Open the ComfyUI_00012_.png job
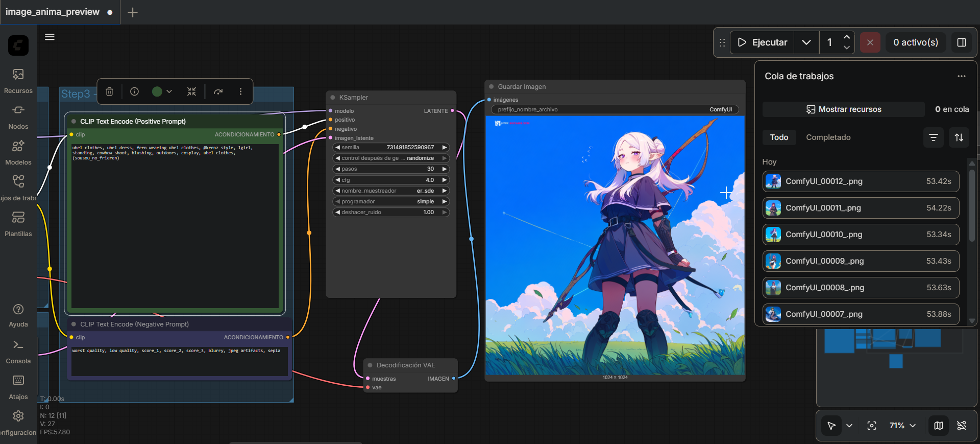Screen dimensions: 980x444 tap(861, 181)
